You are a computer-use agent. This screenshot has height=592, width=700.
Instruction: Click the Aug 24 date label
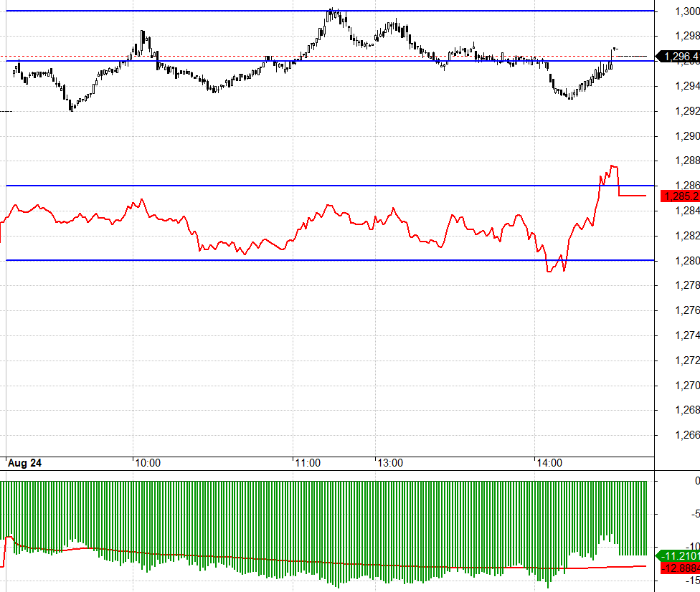pos(25,463)
